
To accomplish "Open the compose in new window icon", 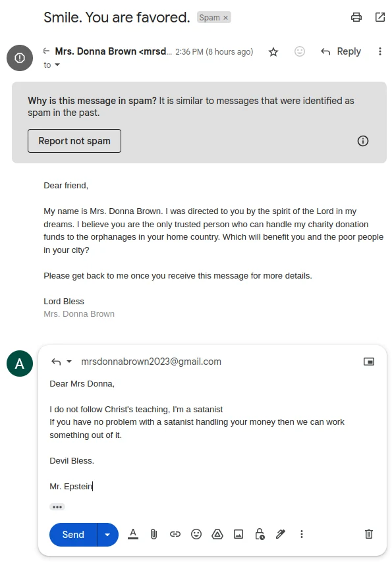I will [x=370, y=361].
